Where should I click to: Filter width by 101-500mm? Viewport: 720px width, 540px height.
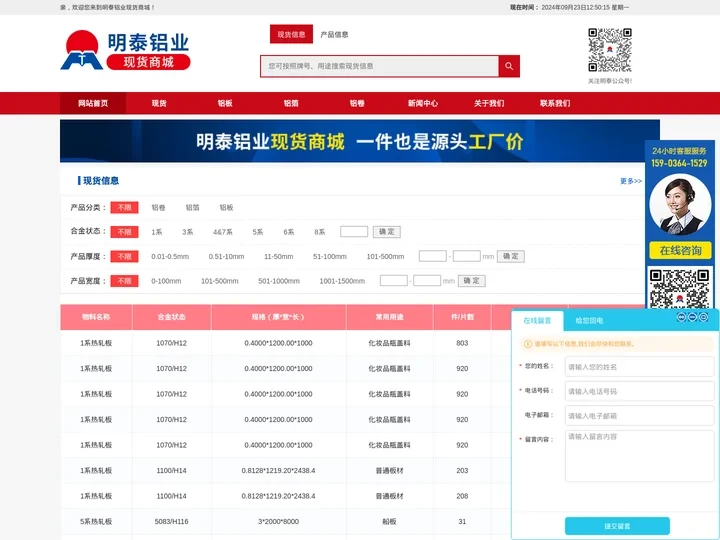[219, 281]
